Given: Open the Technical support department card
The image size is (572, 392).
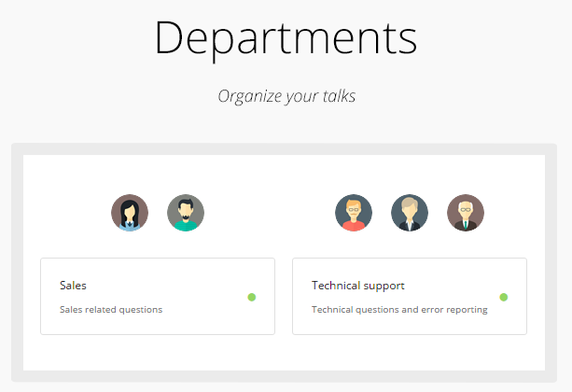Looking at the screenshot, I should click(410, 296).
